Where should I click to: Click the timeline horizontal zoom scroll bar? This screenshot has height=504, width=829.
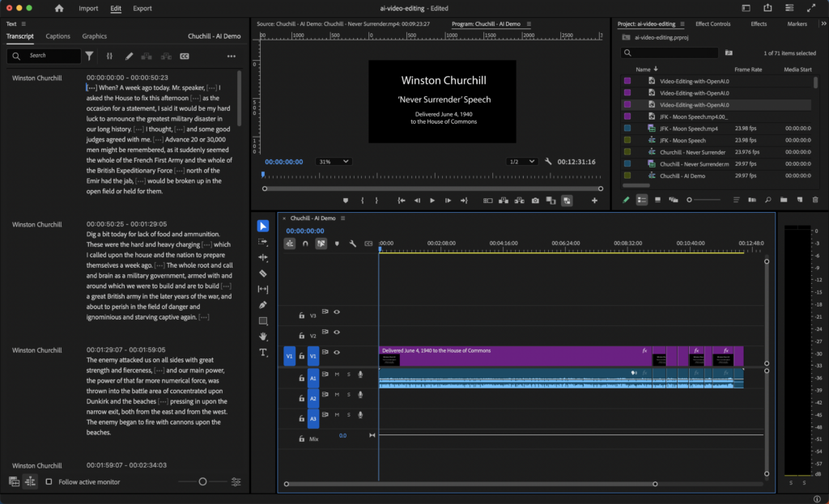click(x=470, y=484)
